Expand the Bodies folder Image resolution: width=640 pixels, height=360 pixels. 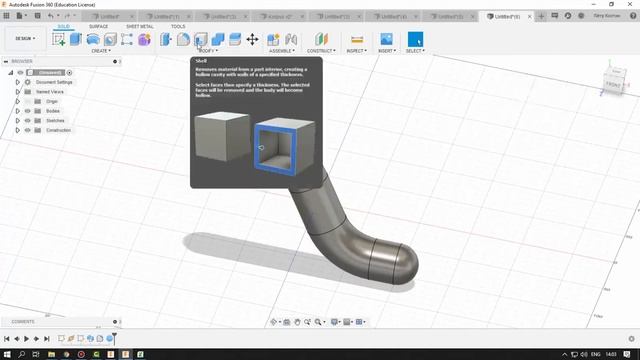pos(18,111)
